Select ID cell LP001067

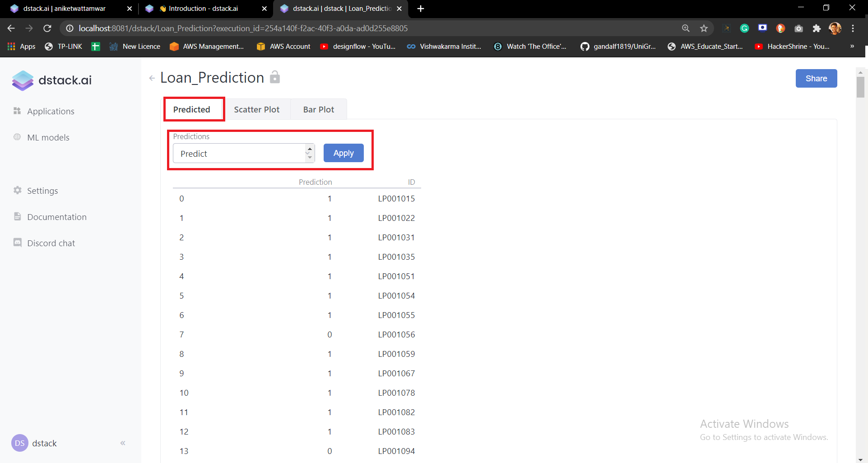pyautogui.click(x=396, y=373)
